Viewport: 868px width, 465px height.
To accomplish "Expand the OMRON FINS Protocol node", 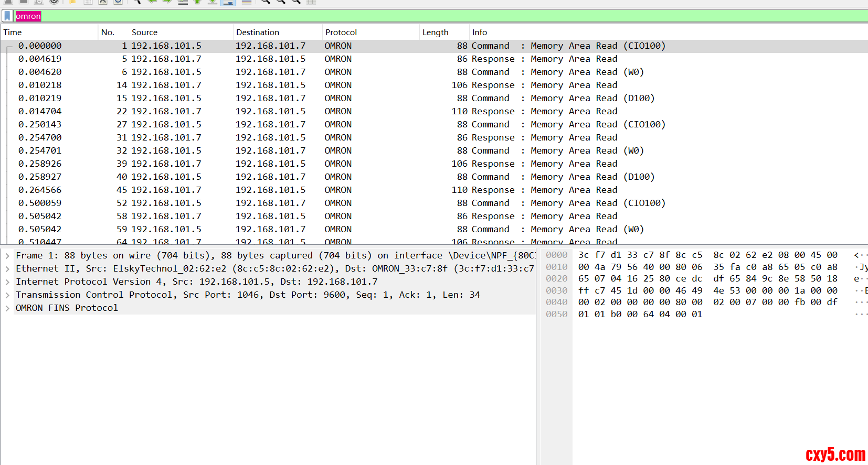I will click(7, 308).
